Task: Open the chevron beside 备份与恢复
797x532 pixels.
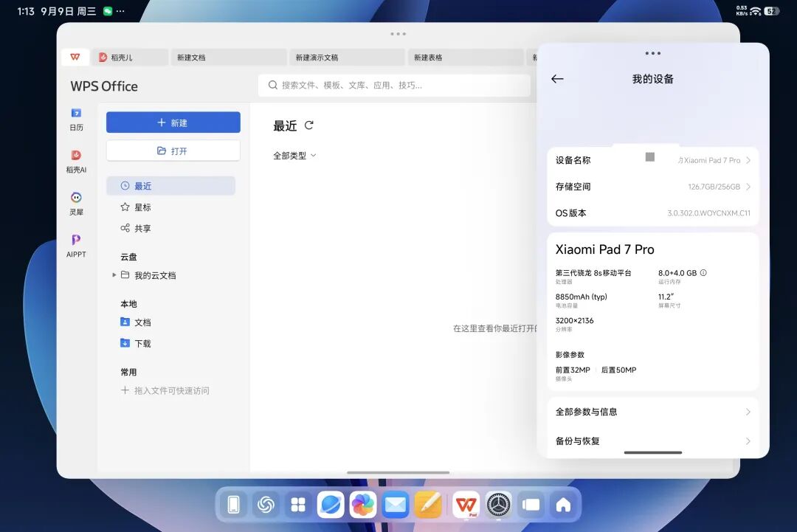Action: tap(748, 441)
